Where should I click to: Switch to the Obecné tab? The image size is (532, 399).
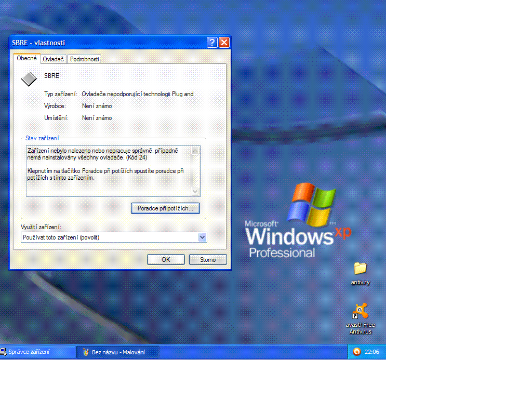(27, 58)
